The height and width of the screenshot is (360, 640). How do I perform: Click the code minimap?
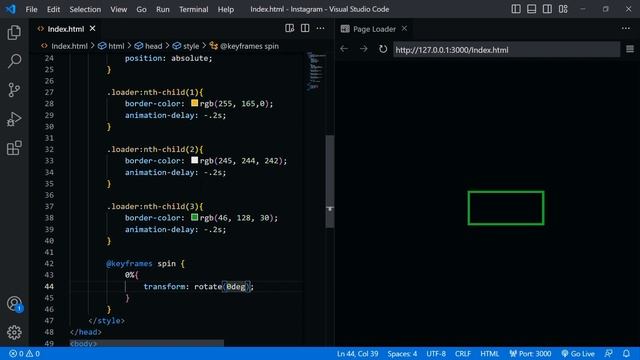[316, 71]
